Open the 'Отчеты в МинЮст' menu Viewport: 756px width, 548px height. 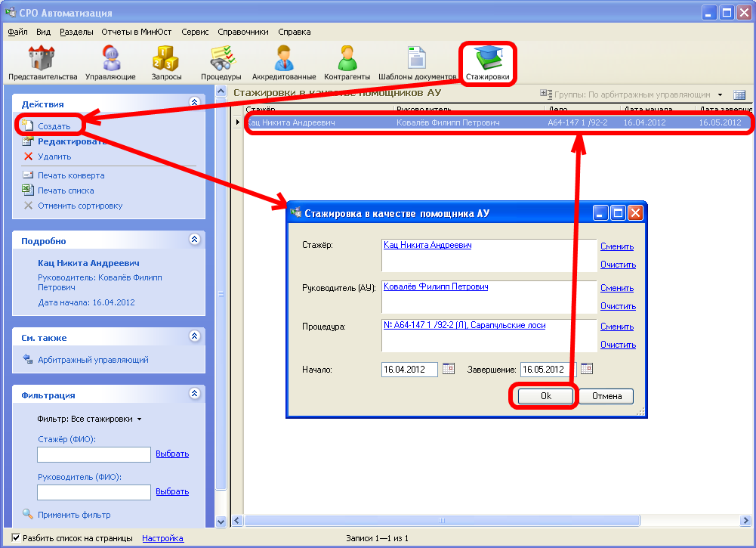click(x=137, y=32)
